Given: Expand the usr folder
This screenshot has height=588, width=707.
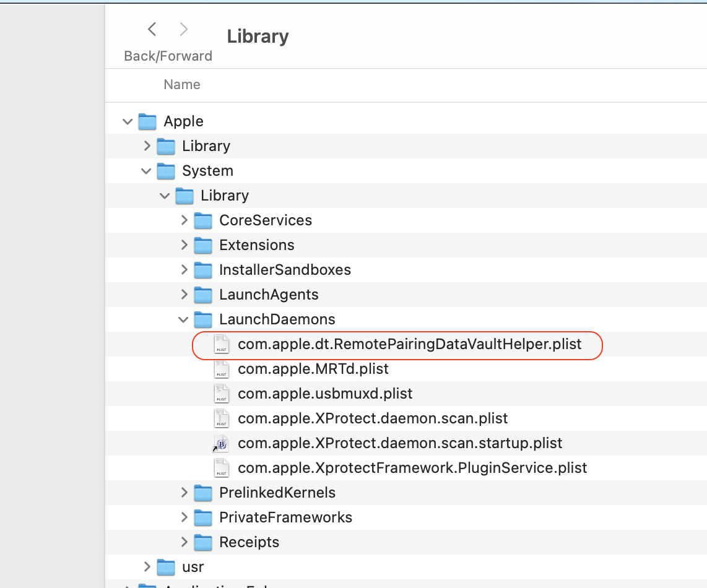Looking at the screenshot, I should (x=147, y=567).
